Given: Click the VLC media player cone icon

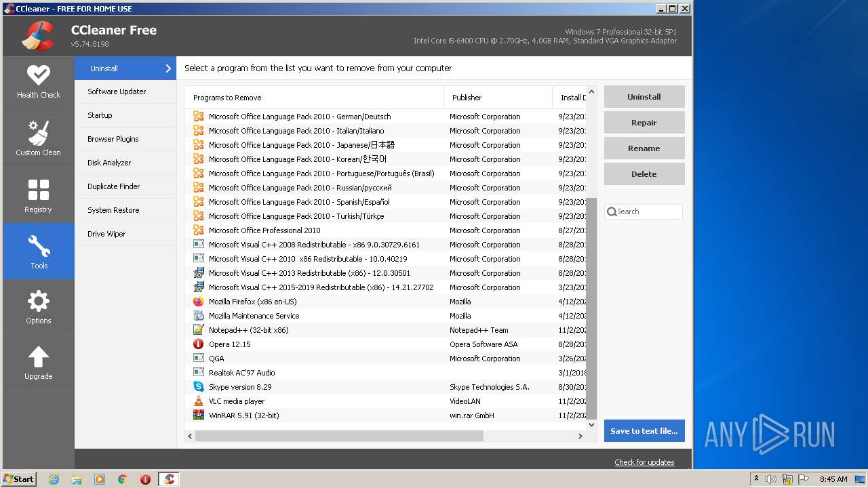Looking at the screenshot, I should [199, 401].
